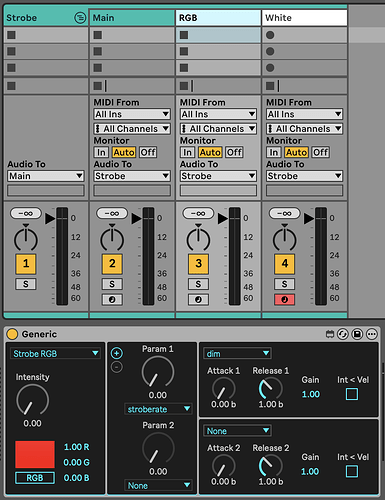Screen dimensions: 385x500
Task: Click the RGB mode button
Action: (x=35, y=478)
